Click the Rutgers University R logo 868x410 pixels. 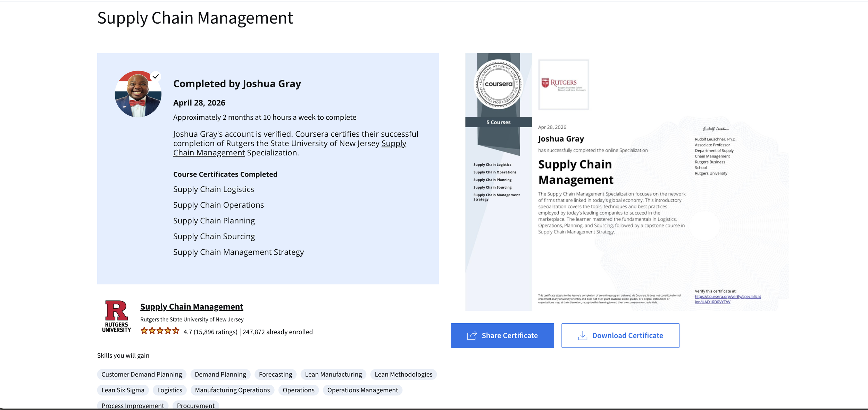(x=117, y=316)
